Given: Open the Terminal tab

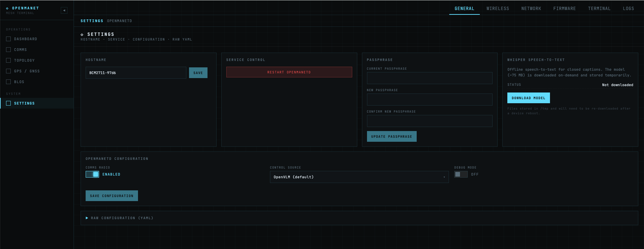Looking at the screenshot, I should coord(599,9).
